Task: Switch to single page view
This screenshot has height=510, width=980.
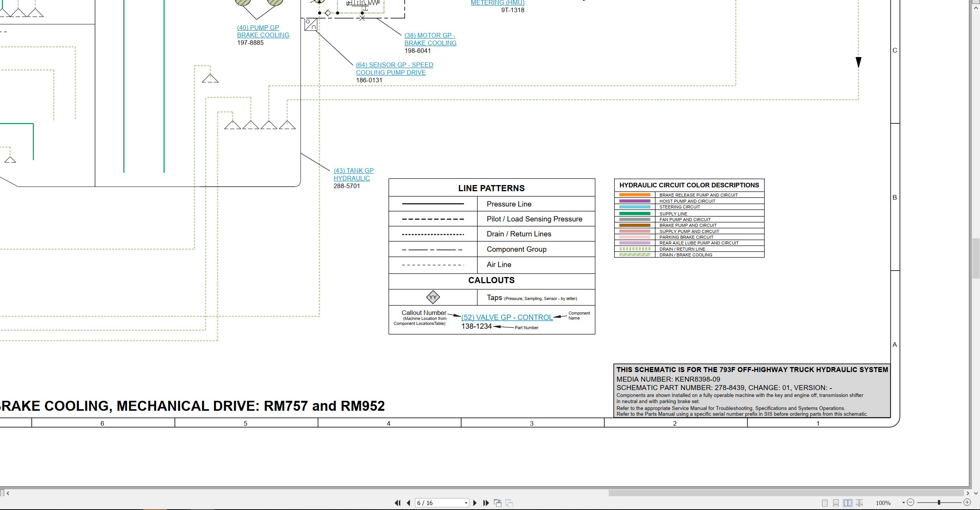Action: click(x=825, y=503)
